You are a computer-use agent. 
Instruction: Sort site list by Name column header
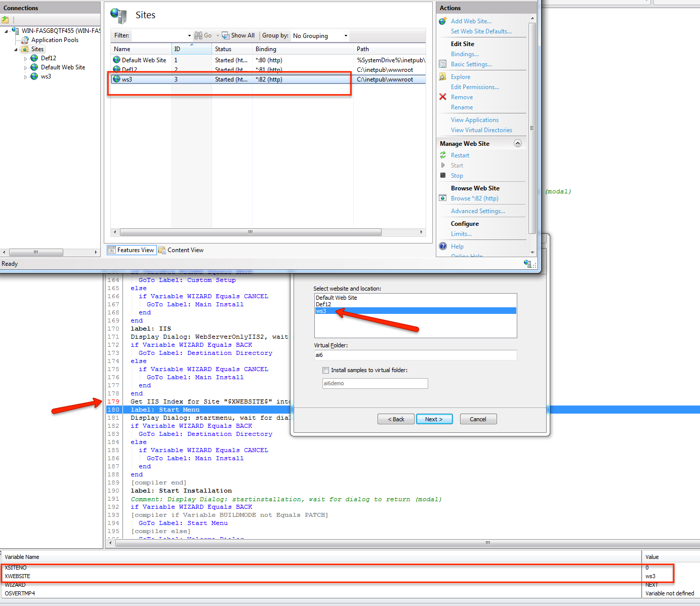141,49
